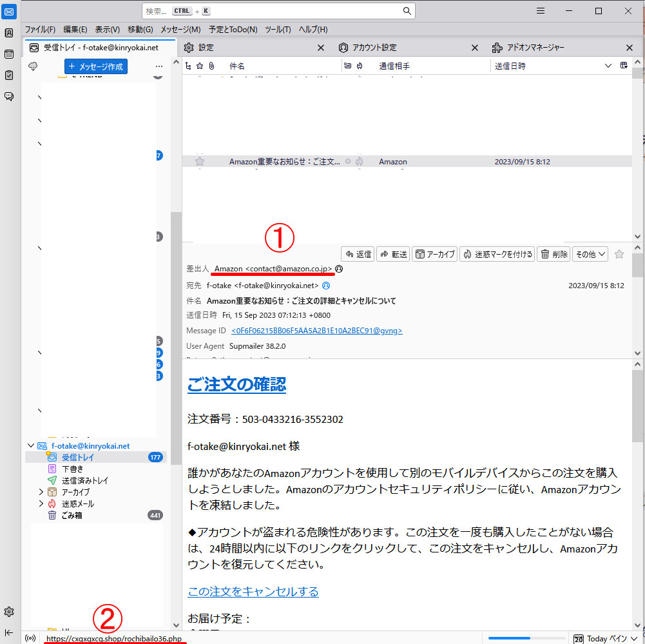Image resolution: width=645 pixels, height=644 pixels.
Task: Open the メッセージ(M) menu
Action: pyautogui.click(x=180, y=30)
